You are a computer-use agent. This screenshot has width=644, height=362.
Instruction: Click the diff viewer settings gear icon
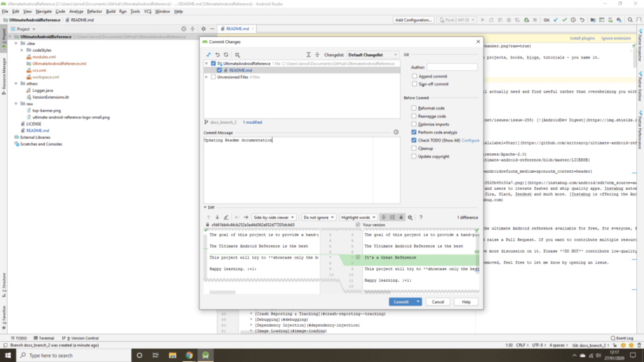point(410,217)
